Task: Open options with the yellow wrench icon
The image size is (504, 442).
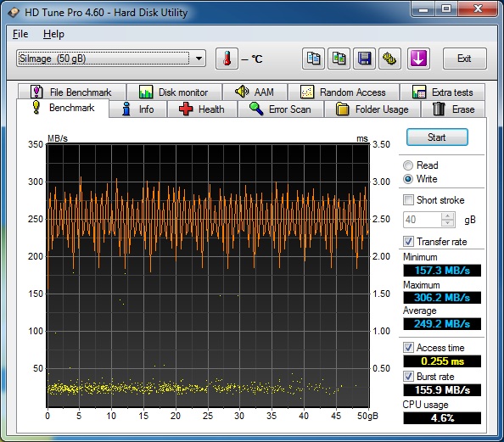Action: (389, 59)
